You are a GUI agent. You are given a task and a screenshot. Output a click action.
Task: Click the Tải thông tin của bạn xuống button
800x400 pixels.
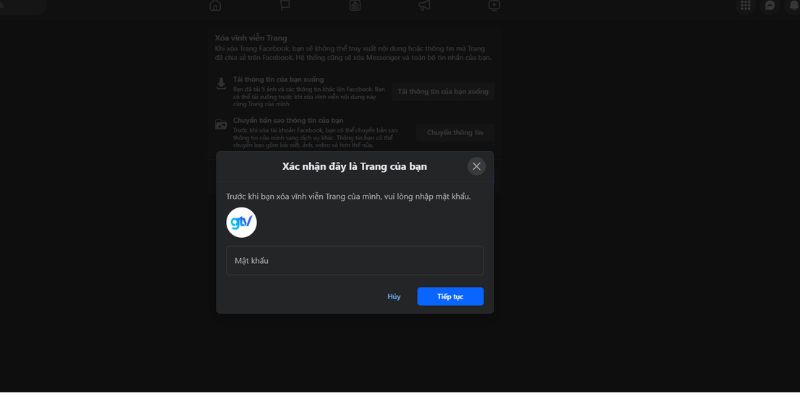[x=444, y=92]
